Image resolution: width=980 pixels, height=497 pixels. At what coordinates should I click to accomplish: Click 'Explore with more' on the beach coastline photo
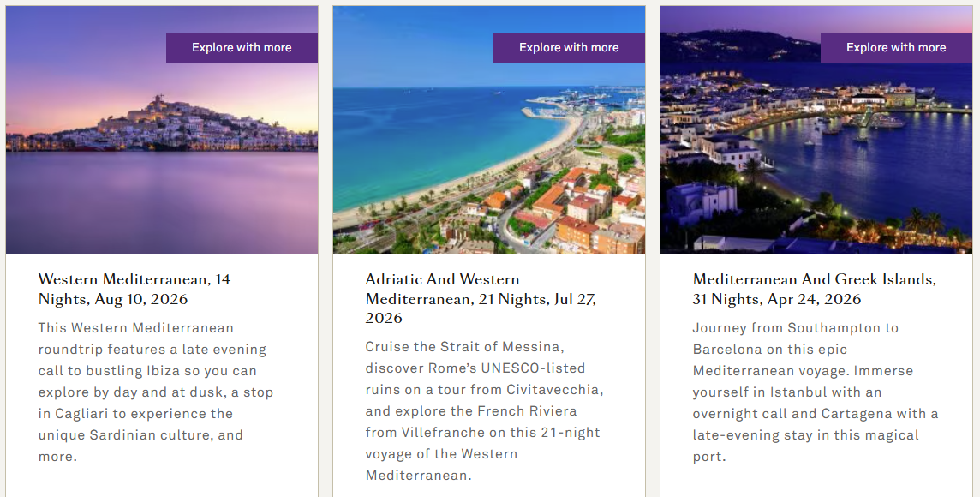pyautogui.click(x=569, y=48)
